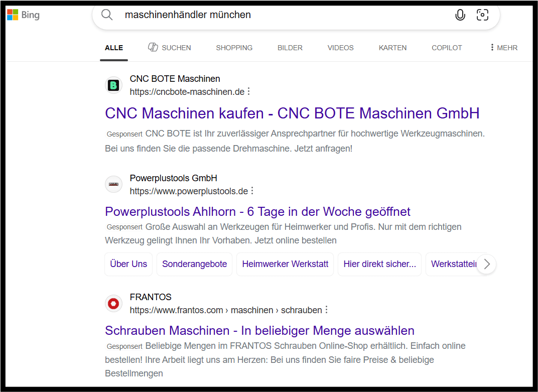Viewport: 538px width, 392px height.
Task: Open the MEHR menu
Action: coord(503,47)
